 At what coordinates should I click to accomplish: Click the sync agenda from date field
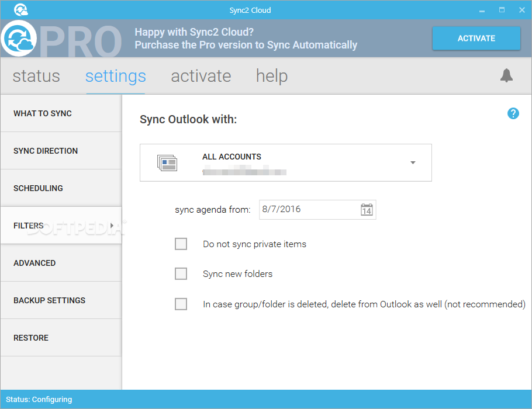point(317,210)
